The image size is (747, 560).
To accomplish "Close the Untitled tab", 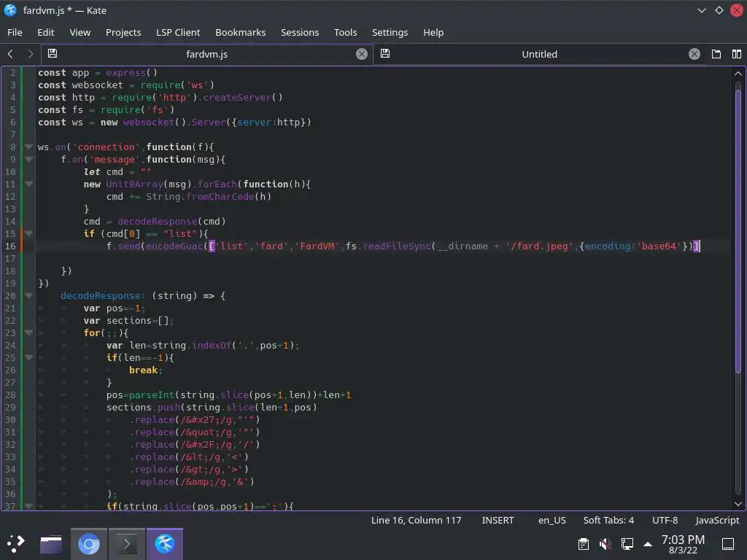I will tap(694, 54).
